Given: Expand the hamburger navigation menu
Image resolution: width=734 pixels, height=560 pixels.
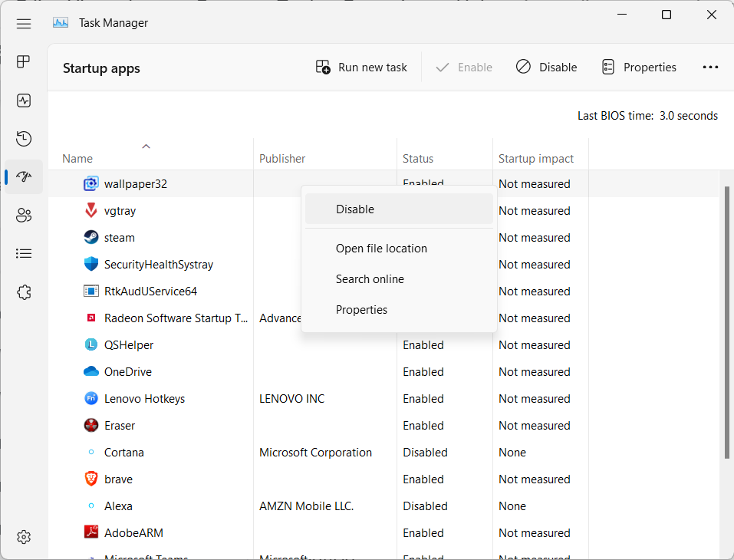Looking at the screenshot, I should pos(24,23).
